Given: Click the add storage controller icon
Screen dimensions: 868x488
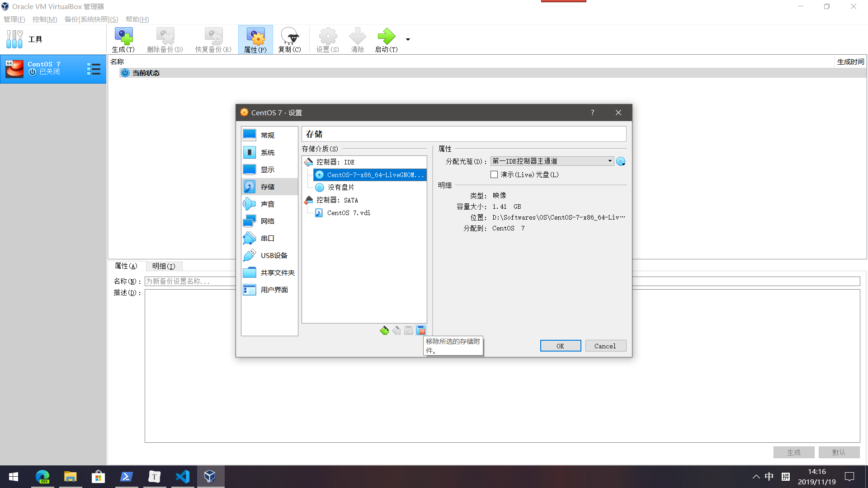Looking at the screenshot, I should pos(384,331).
